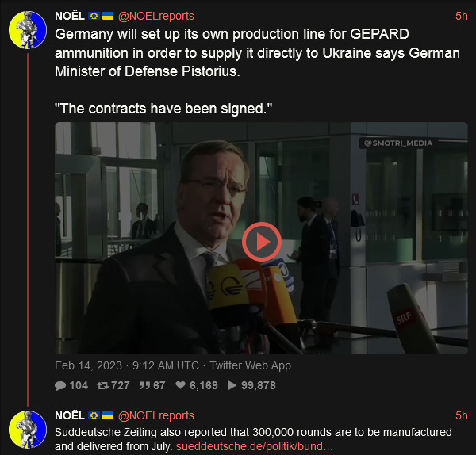Click the "contracts have been signed" tweet text
Viewport: 476px width, 455px height.
pos(163,109)
